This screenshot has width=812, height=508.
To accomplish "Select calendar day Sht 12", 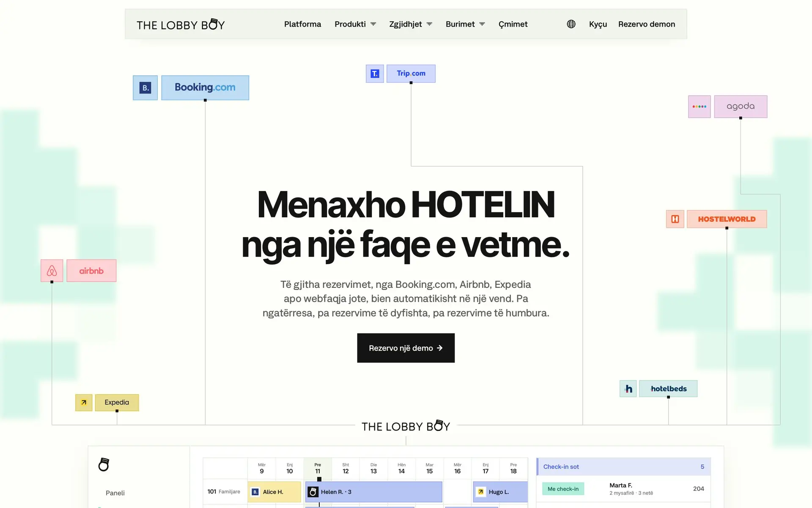I will [346, 468].
